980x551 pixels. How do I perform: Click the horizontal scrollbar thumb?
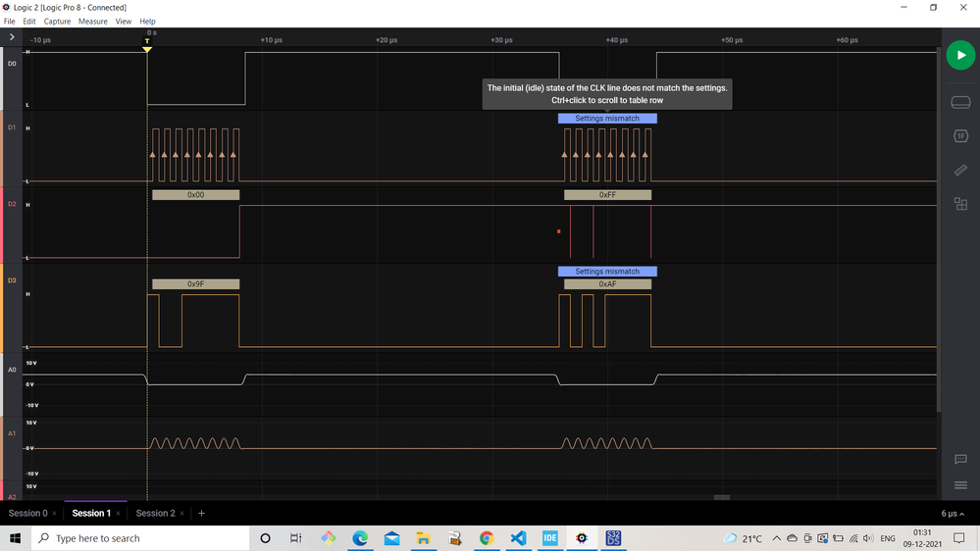coord(722,497)
